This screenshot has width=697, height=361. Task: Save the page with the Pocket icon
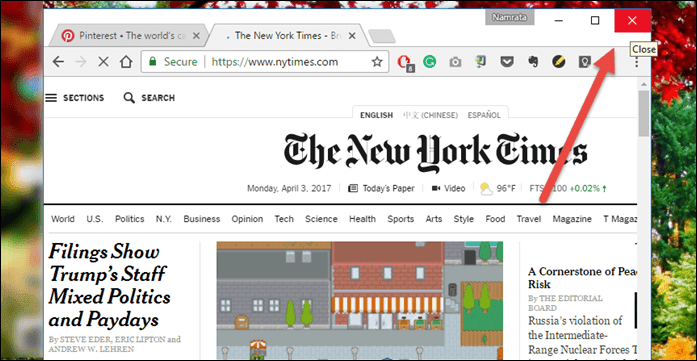pyautogui.click(x=506, y=62)
